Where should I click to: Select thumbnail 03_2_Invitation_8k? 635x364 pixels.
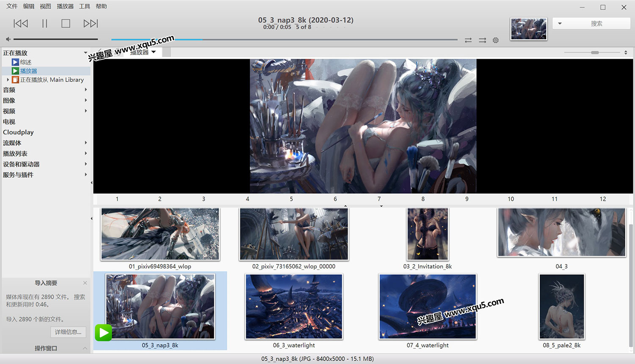(x=428, y=234)
